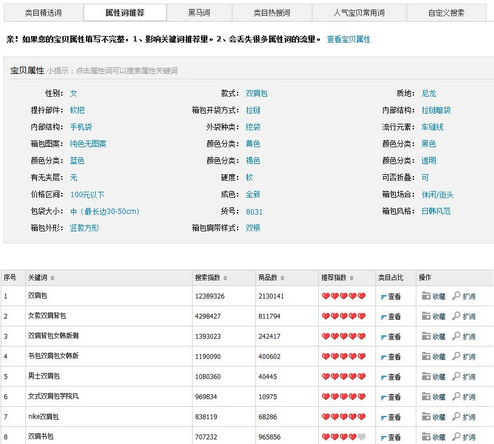Open the 类目热搜词 tab
The width and height of the screenshot is (494, 444).
point(272,13)
